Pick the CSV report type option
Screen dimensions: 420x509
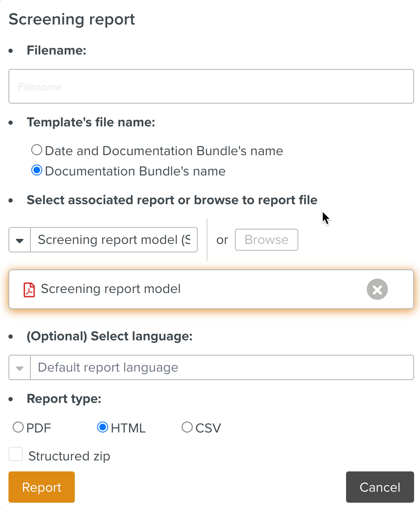coord(187,427)
